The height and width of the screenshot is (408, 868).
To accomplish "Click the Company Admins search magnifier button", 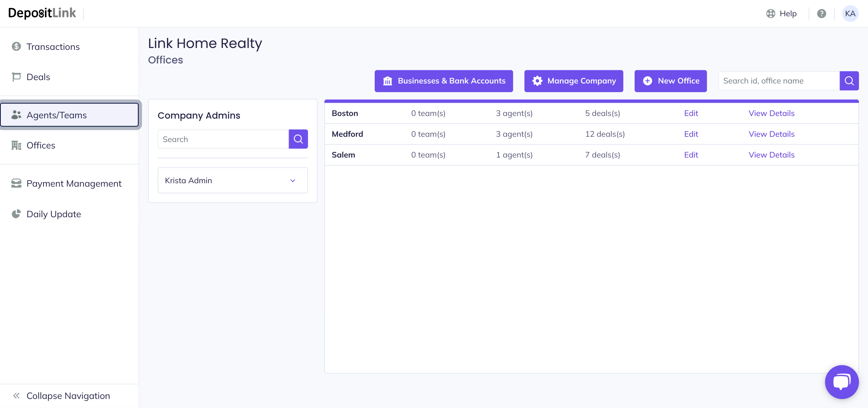I will coord(298,139).
